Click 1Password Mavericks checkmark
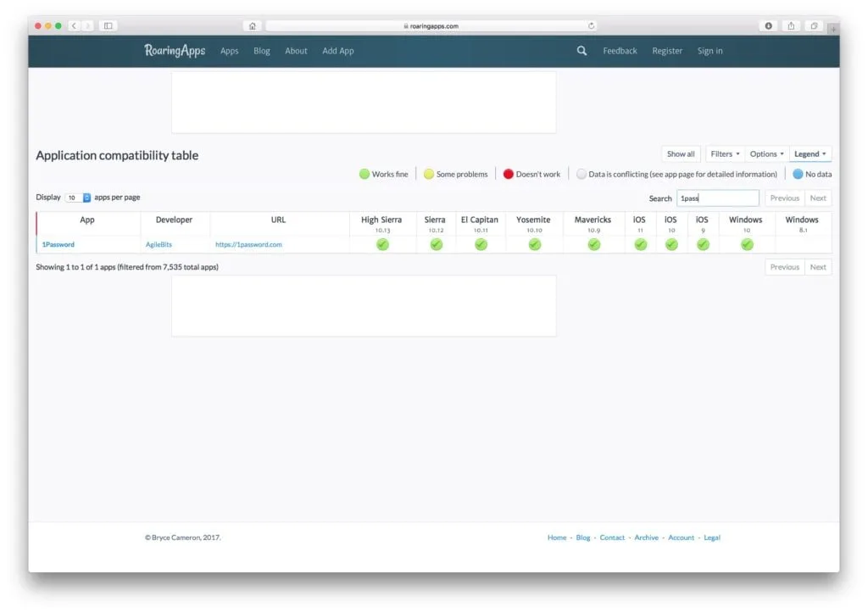This screenshot has height=613, width=868. pos(593,244)
